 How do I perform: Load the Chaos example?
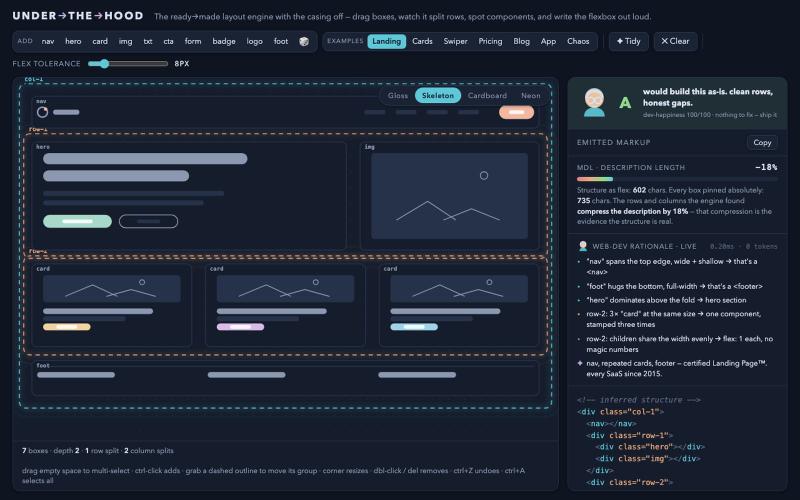pos(578,41)
